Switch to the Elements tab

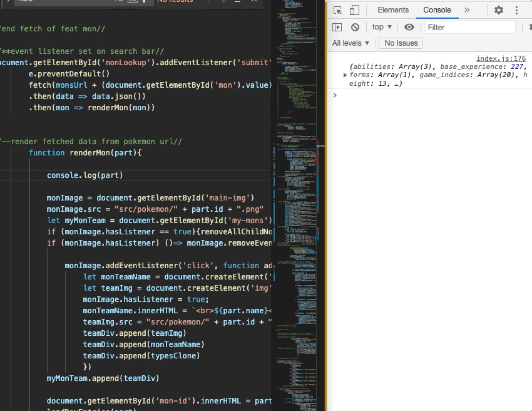coord(393,10)
